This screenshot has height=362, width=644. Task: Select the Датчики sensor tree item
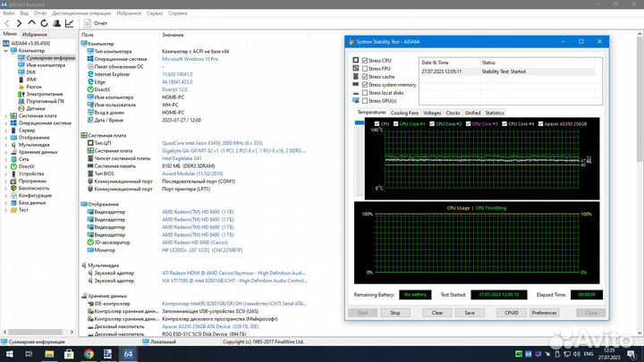tap(35, 109)
